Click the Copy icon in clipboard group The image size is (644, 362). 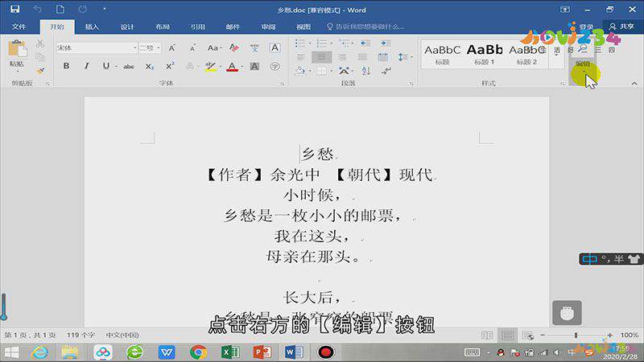point(39,57)
